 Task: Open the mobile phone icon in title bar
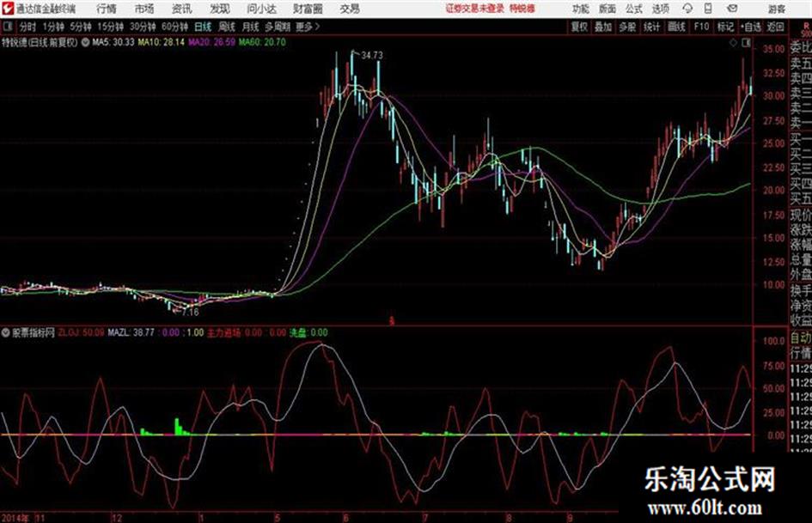(x=708, y=9)
